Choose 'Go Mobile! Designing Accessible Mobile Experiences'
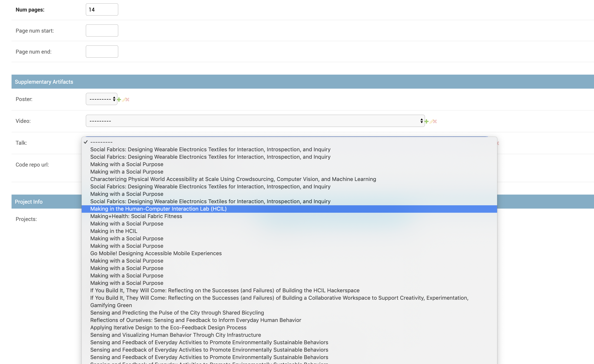The image size is (594, 364). pyautogui.click(x=156, y=253)
